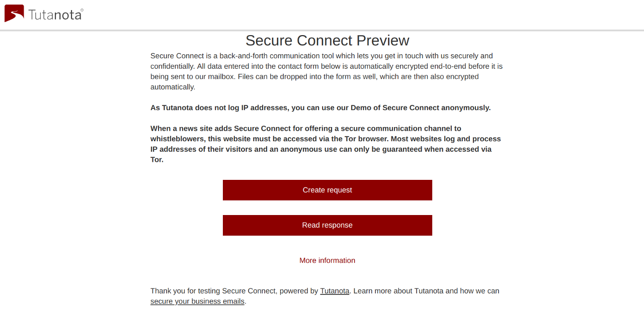This screenshot has width=644, height=313.
Task: Open the Read response page
Action: (x=328, y=225)
